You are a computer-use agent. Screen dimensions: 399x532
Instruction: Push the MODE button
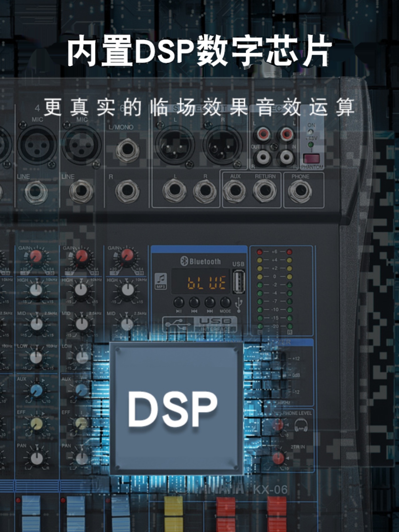click(225, 302)
